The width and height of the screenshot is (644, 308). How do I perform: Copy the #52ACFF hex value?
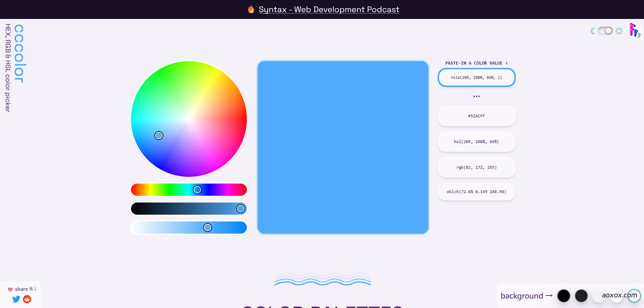[x=476, y=116]
